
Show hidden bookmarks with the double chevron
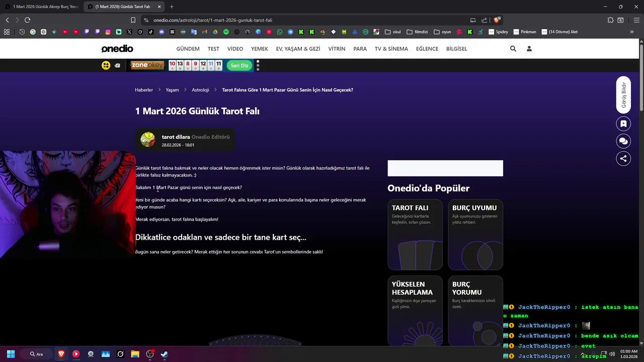[632, 32]
